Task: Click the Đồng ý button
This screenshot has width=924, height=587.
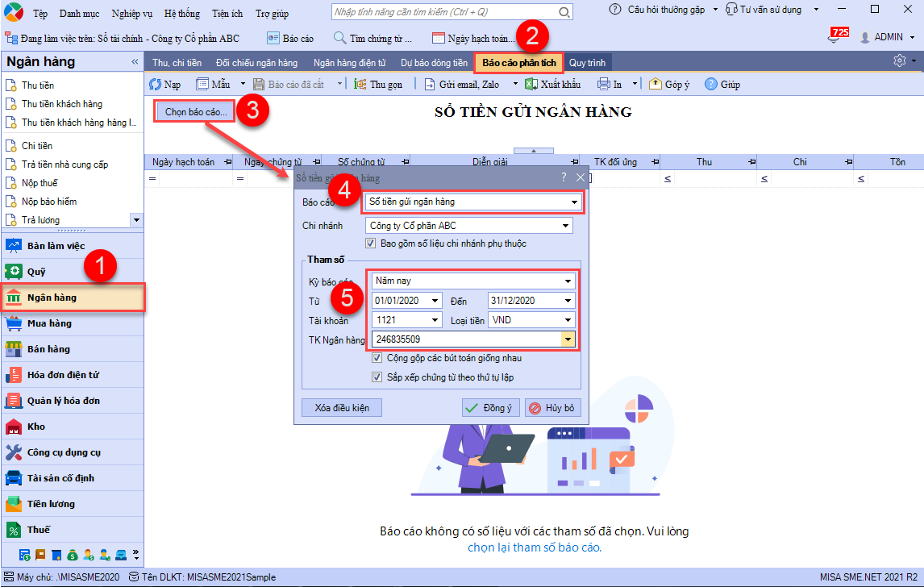Action: click(490, 408)
